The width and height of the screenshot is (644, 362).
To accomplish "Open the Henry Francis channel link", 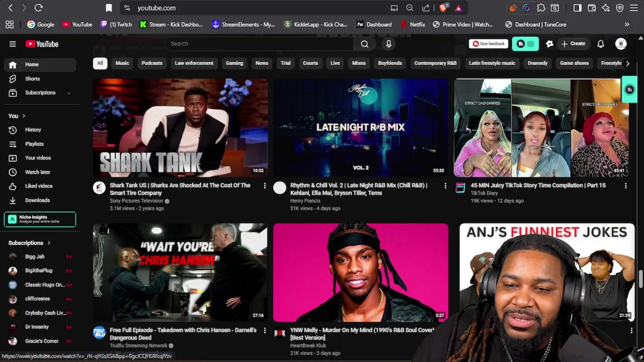I will pos(305,201).
